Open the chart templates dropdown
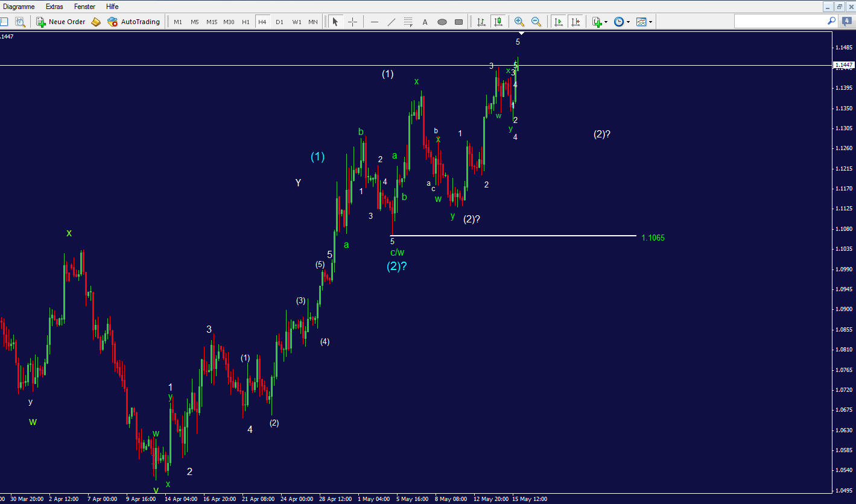The image size is (856, 504). tap(650, 22)
